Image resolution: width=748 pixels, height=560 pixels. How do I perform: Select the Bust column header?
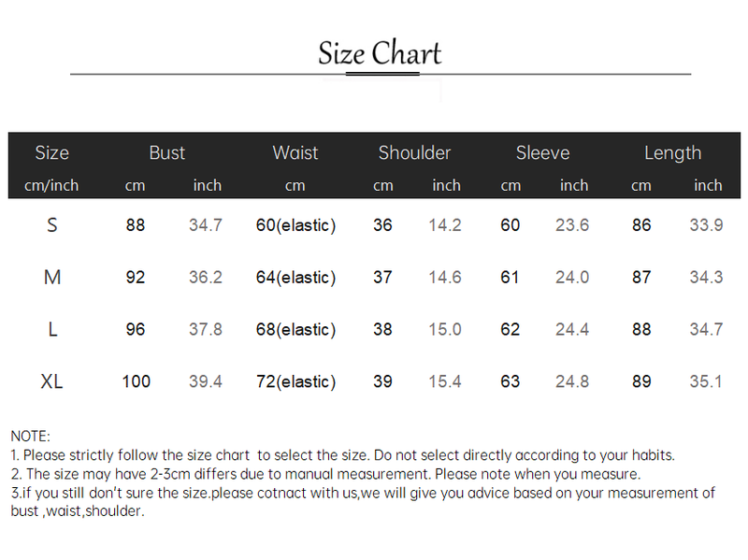167,152
